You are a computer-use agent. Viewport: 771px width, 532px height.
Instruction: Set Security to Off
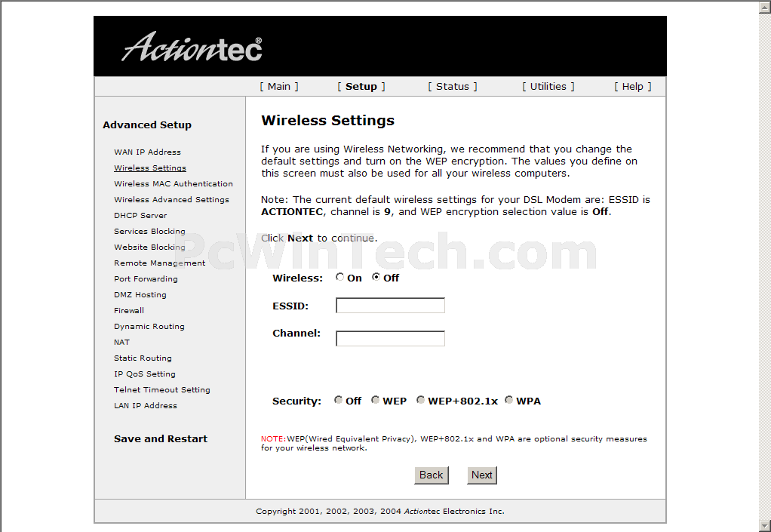[x=338, y=400]
